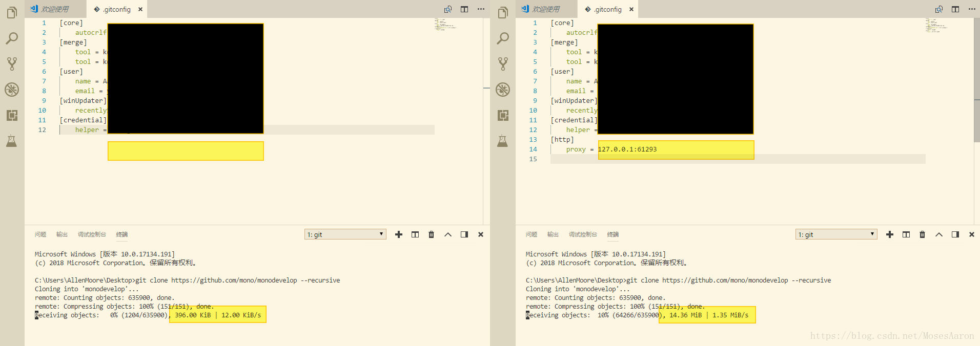
Task: Click '127.0.0.1:61293' proxy value
Action: tap(627, 149)
